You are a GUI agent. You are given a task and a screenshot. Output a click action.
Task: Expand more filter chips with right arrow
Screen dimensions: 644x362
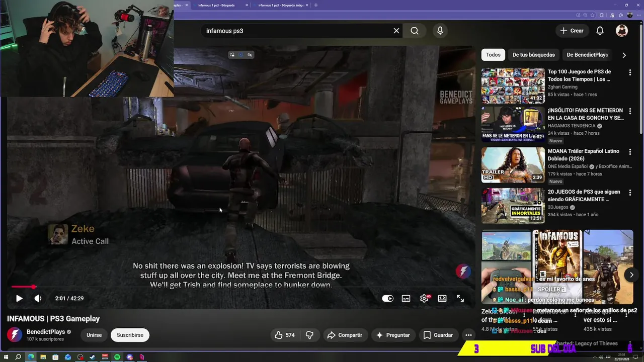click(x=624, y=55)
